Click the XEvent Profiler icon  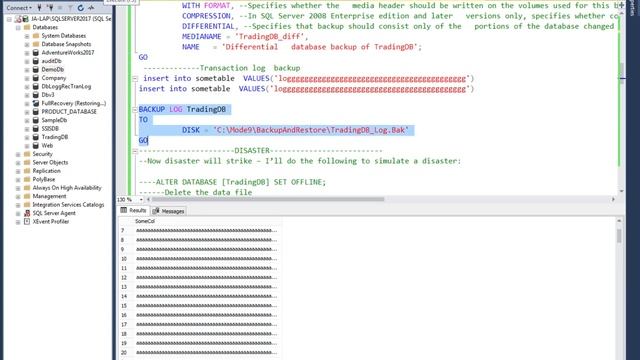27,222
